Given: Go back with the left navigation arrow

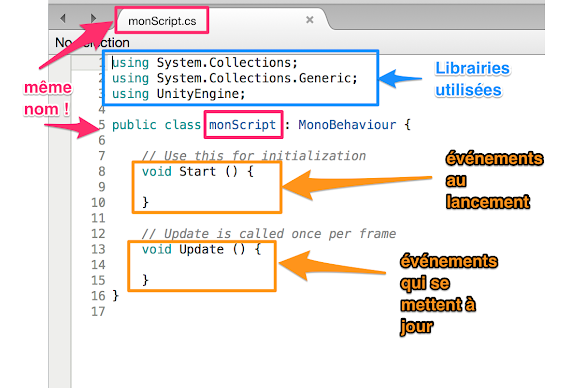Looking at the screenshot, I should click(63, 18).
